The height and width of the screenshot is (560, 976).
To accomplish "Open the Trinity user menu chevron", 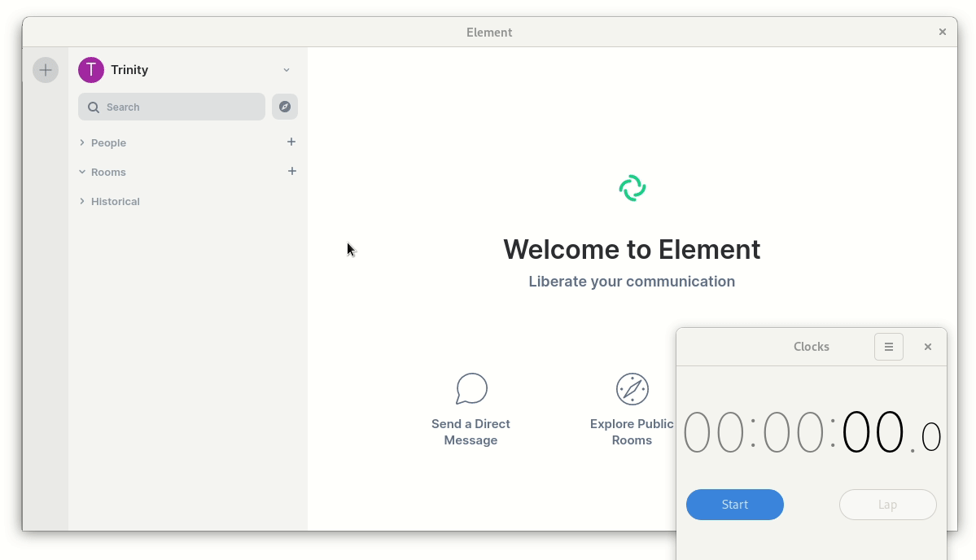I will click(x=287, y=70).
